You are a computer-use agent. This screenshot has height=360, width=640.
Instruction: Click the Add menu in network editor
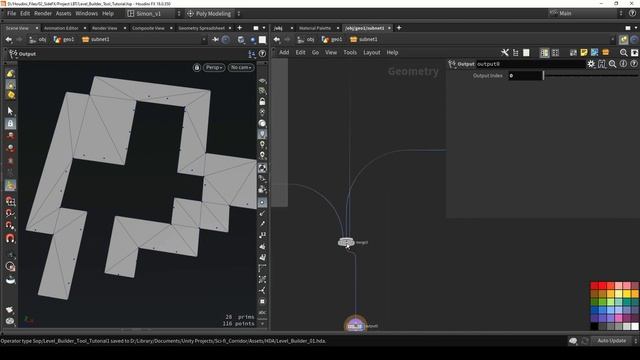(284, 53)
